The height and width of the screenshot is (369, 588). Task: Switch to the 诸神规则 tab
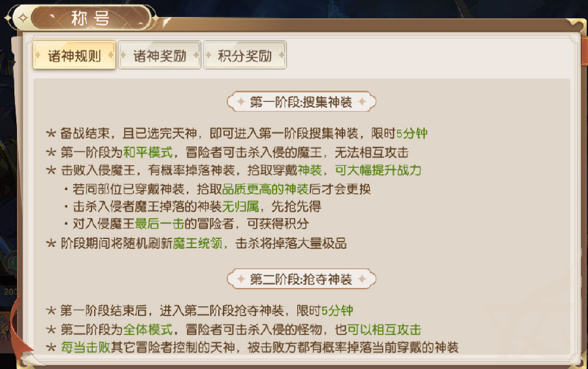click(74, 56)
